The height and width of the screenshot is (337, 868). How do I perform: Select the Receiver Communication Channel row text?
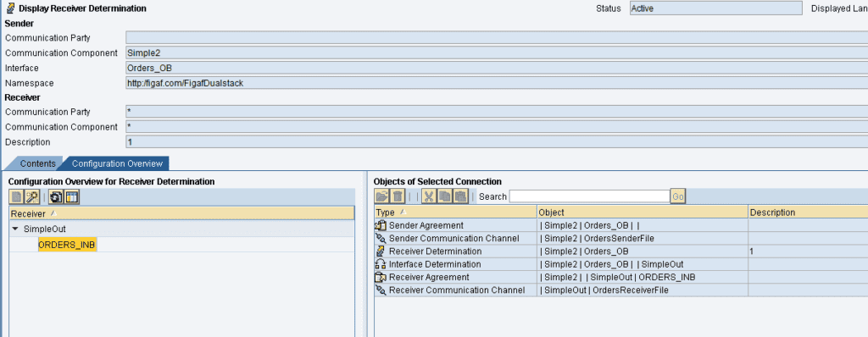[457, 290]
